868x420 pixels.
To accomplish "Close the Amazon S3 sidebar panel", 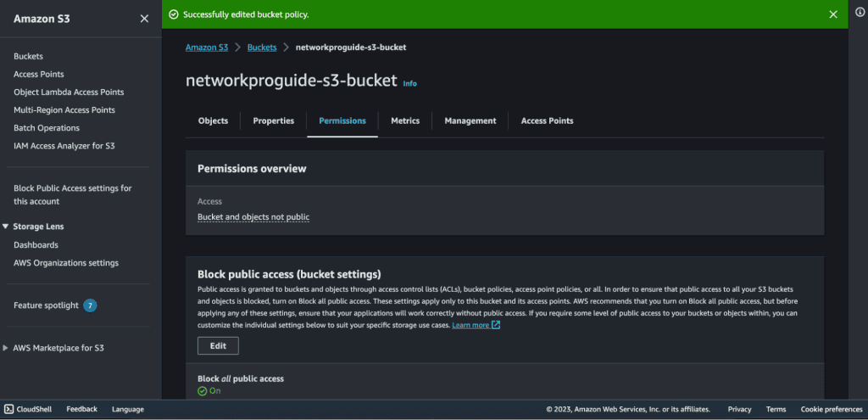I will tap(144, 19).
